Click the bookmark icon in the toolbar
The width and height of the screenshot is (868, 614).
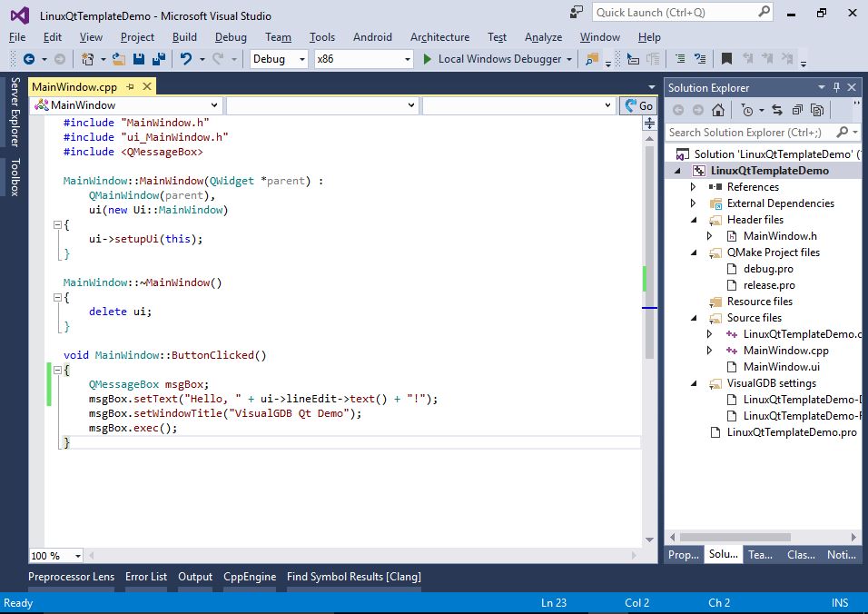click(726, 59)
